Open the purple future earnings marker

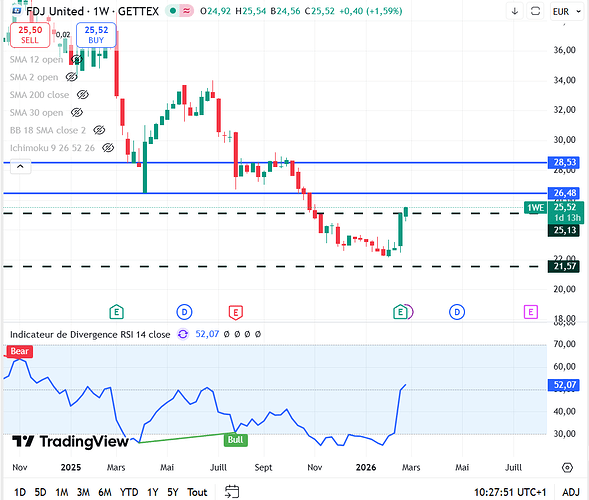pos(530,312)
